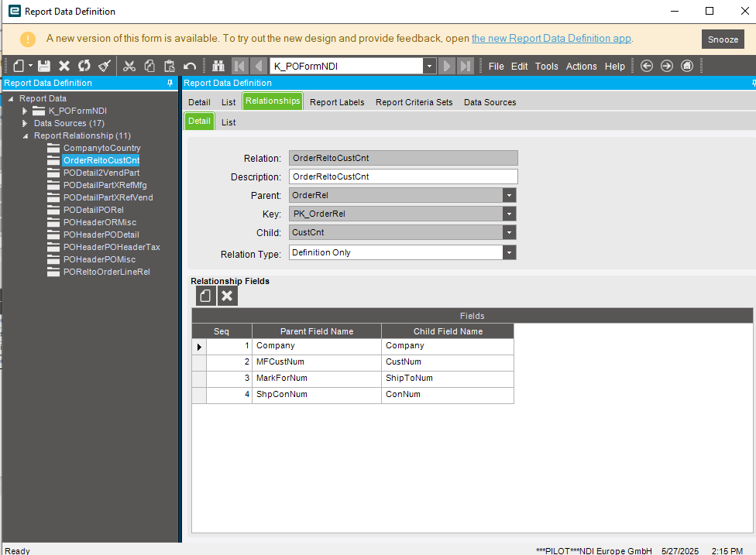
Task: Click the Parent Field Name column header
Action: [317, 331]
